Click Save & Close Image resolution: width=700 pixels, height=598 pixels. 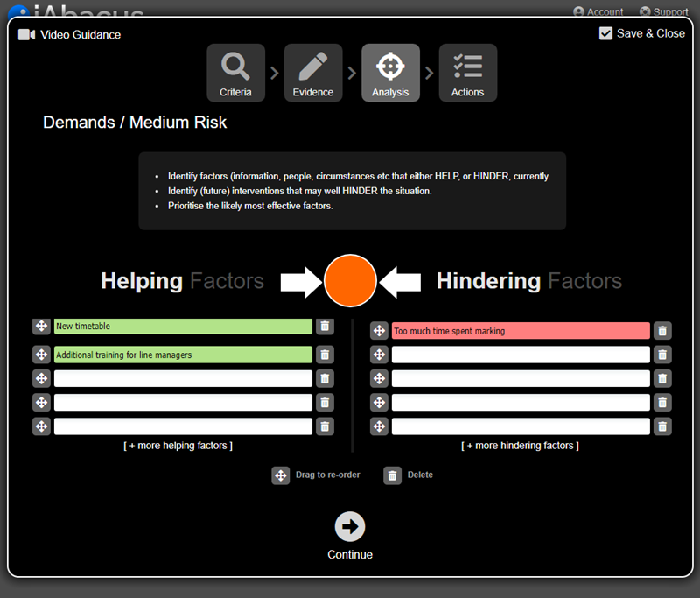click(642, 33)
